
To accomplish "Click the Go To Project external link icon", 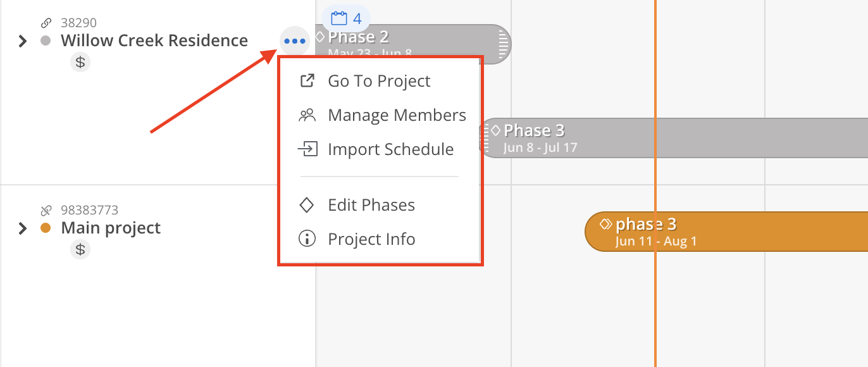I will (x=307, y=81).
